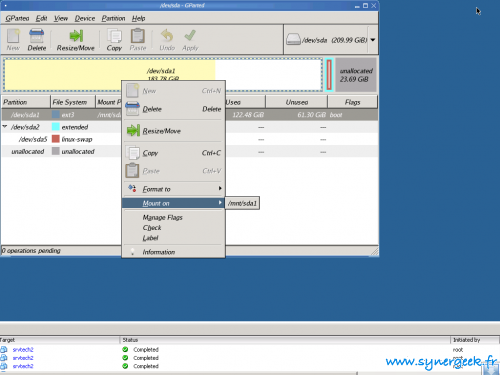
Task: Choose Check in the context menu
Action: [x=152, y=228]
